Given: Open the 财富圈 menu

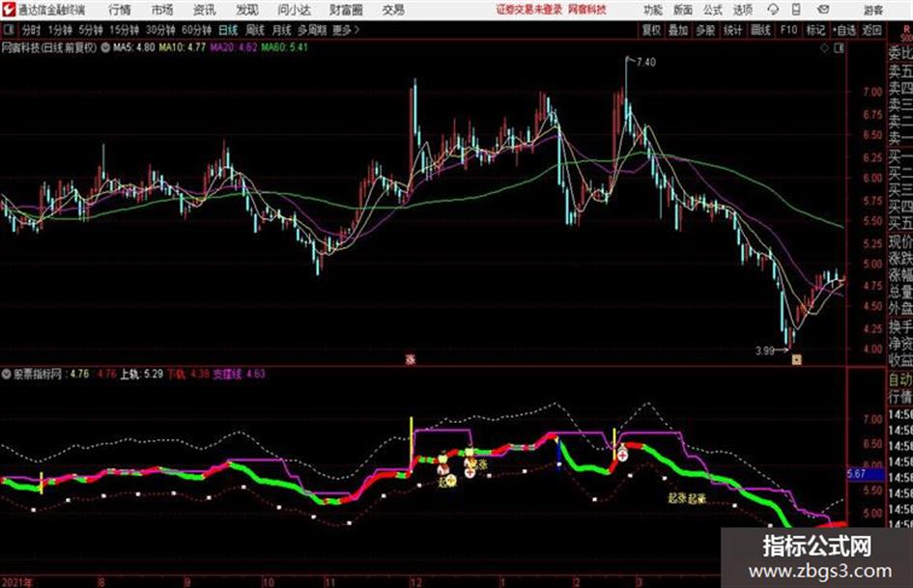Looking at the screenshot, I should [x=346, y=10].
